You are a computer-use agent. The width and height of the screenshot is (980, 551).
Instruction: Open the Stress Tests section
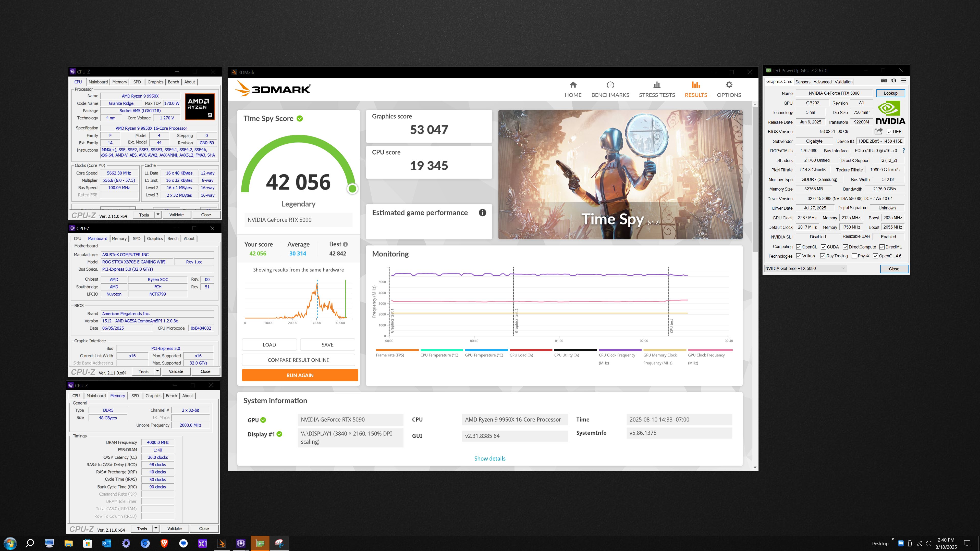click(x=657, y=89)
